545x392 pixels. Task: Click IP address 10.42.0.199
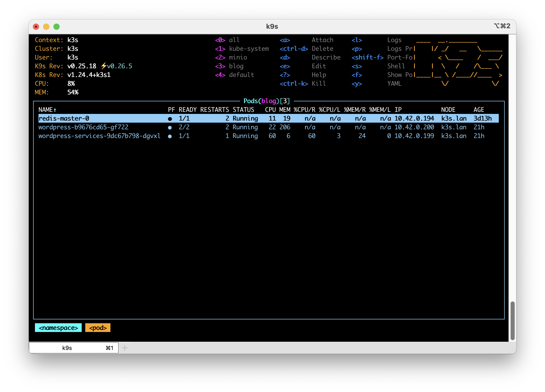(414, 136)
